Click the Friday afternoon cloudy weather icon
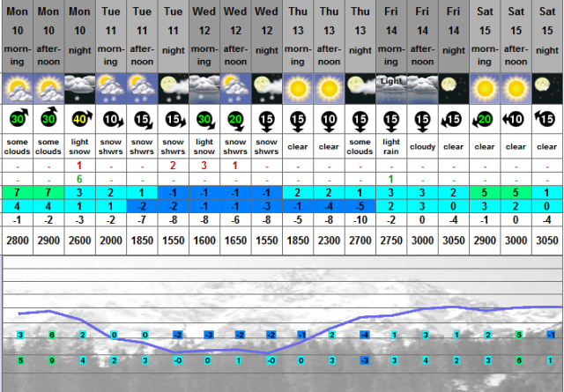The width and height of the screenshot is (564, 392). (423, 89)
